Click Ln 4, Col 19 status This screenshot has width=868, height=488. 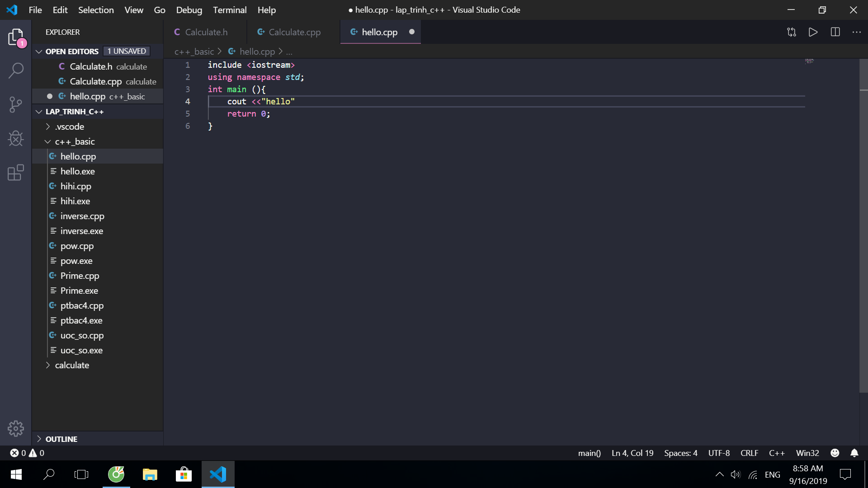tap(632, 453)
